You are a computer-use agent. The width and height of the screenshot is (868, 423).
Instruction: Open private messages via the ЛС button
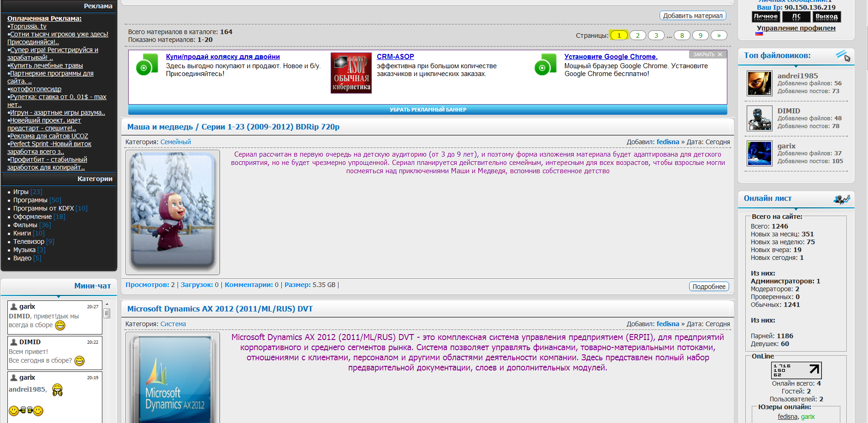tap(797, 17)
